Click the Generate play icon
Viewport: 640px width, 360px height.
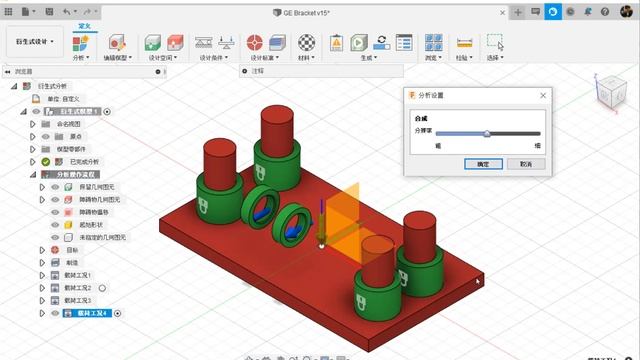[359, 42]
